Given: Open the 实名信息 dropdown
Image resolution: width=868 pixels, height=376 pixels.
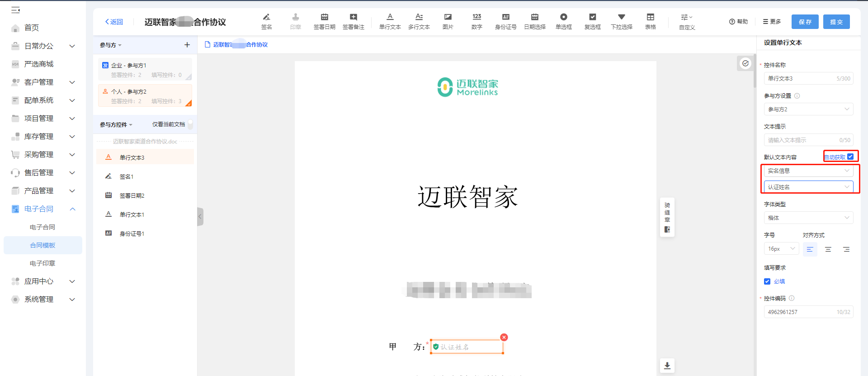Looking at the screenshot, I should pos(808,171).
